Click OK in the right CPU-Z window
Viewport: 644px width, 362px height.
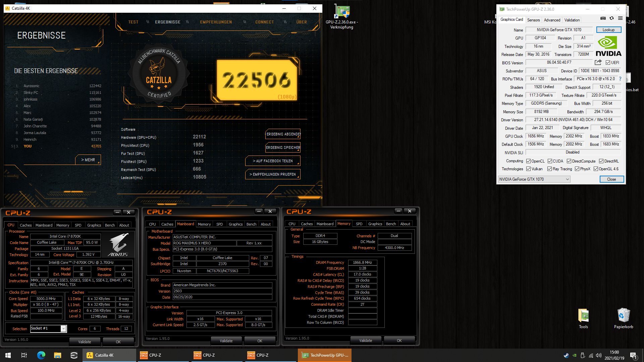399,341
